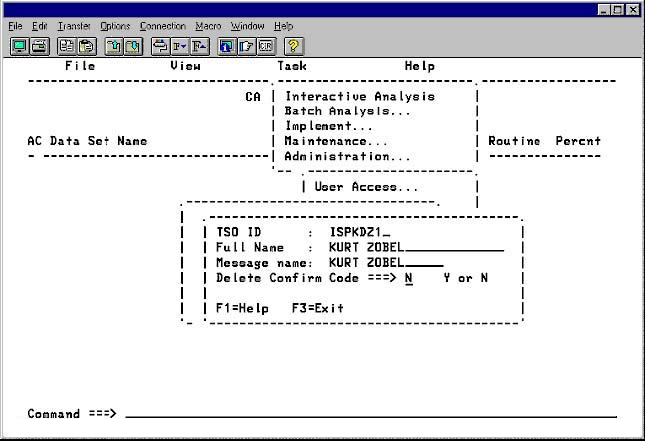645x441 pixels.
Task: Choose Interactive Analysis from the Task pull-down
Action: coord(360,96)
